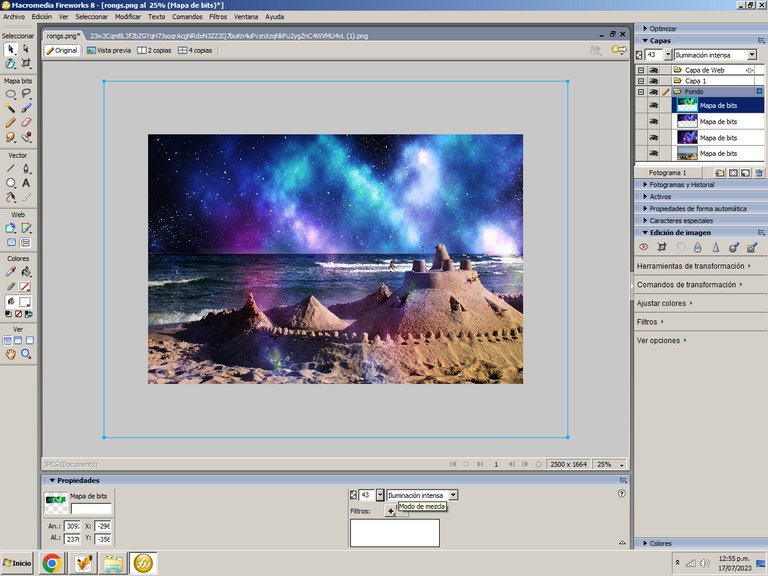Select the Text tool
The width and height of the screenshot is (768, 576).
26,183
